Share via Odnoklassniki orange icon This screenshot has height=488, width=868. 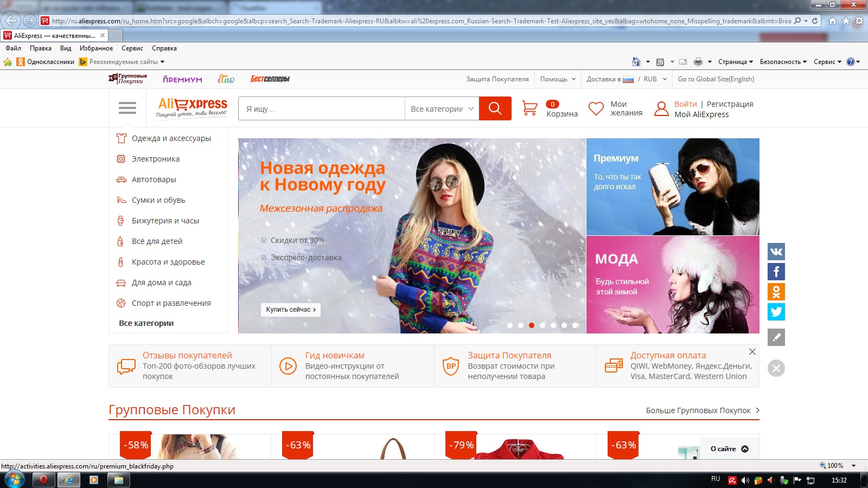coord(776,292)
